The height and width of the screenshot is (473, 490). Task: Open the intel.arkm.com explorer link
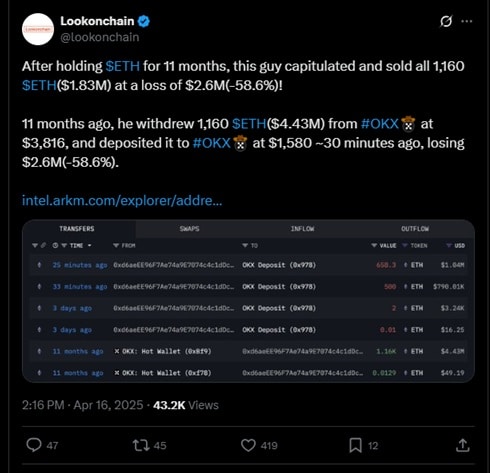[x=122, y=200]
